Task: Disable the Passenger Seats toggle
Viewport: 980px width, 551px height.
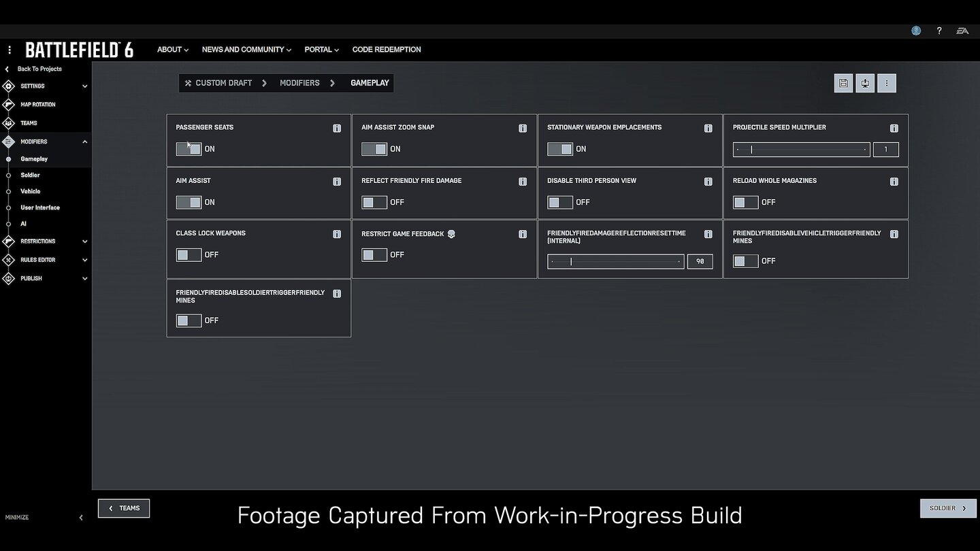Action: click(x=189, y=149)
